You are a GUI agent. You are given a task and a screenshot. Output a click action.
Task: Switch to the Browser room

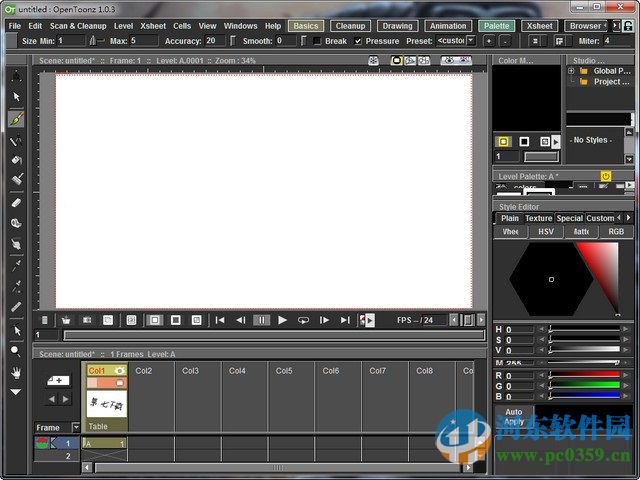pos(585,26)
